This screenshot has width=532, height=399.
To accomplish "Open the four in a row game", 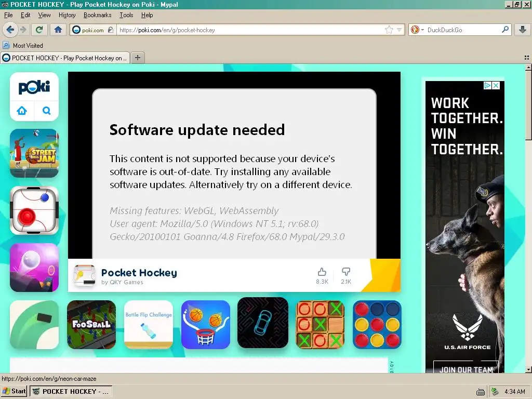I will 377,325.
